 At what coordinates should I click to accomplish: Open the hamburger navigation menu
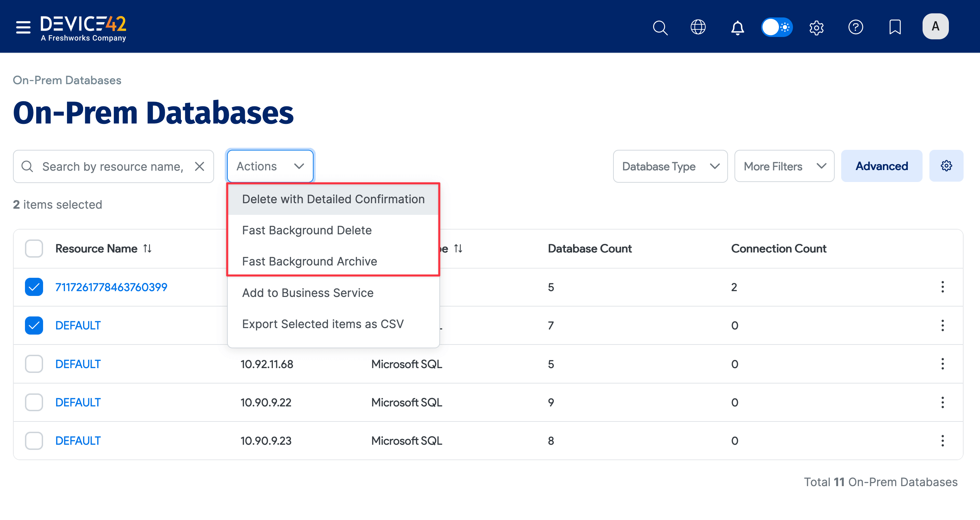click(x=23, y=27)
